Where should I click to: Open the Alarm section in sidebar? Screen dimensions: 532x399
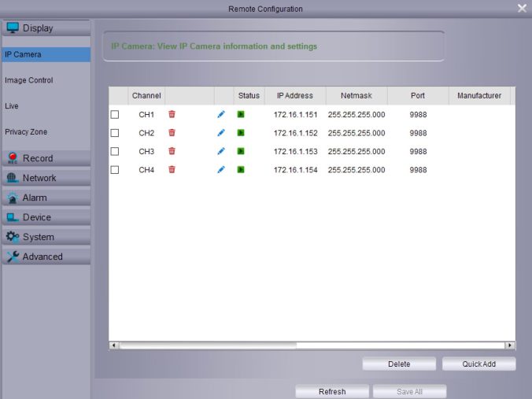(x=46, y=198)
